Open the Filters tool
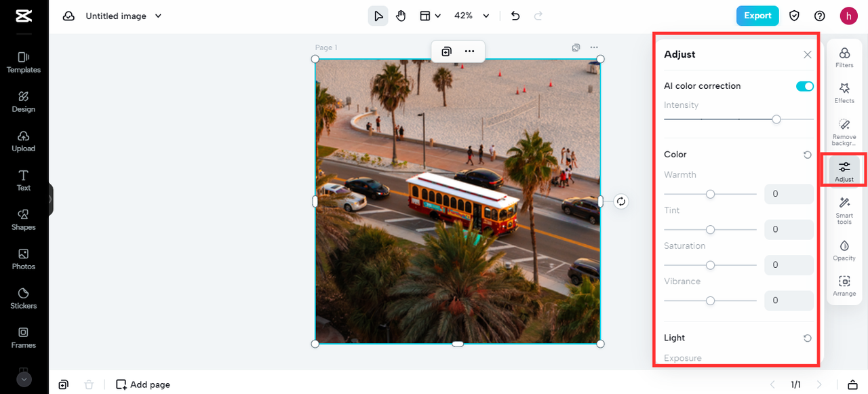The height and width of the screenshot is (394, 868). click(x=844, y=58)
